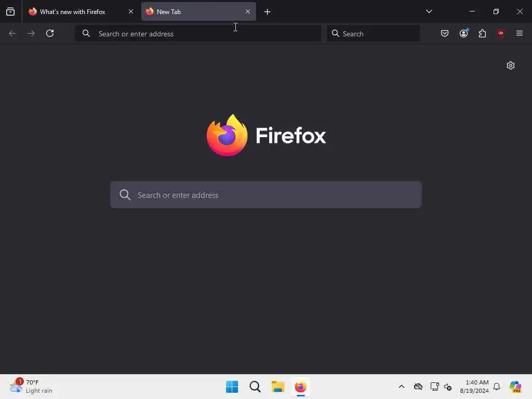Open the network display tray icon

point(434,387)
